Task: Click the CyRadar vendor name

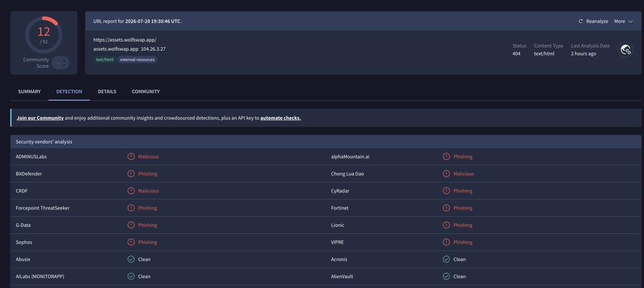Action: (341, 191)
